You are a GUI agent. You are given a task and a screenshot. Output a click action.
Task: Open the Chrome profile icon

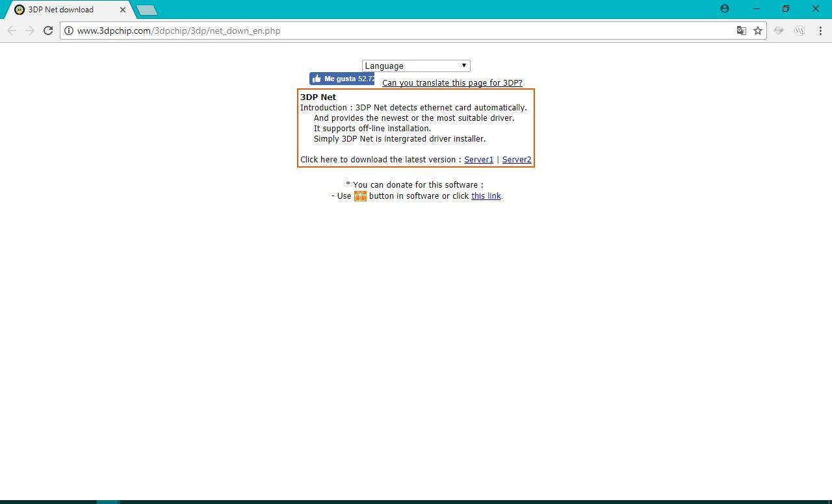tap(725, 9)
